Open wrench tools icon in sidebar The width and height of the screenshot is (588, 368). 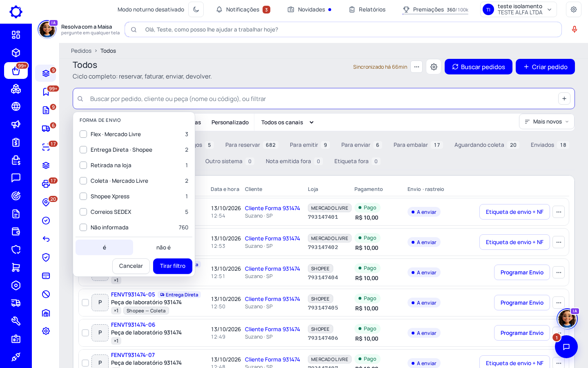point(16,321)
